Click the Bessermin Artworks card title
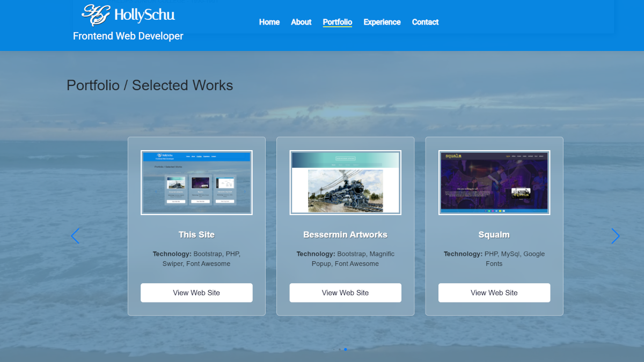This screenshot has width=644, height=362. [x=345, y=234]
